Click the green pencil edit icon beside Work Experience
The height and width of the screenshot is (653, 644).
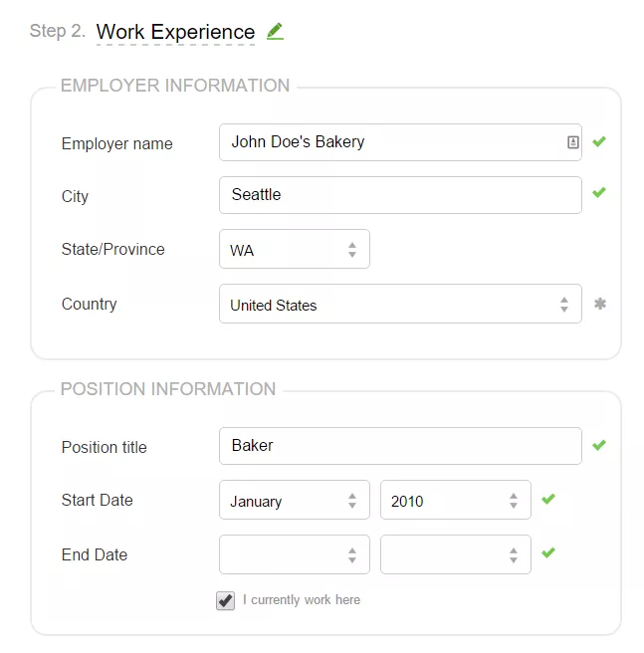(275, 32)
